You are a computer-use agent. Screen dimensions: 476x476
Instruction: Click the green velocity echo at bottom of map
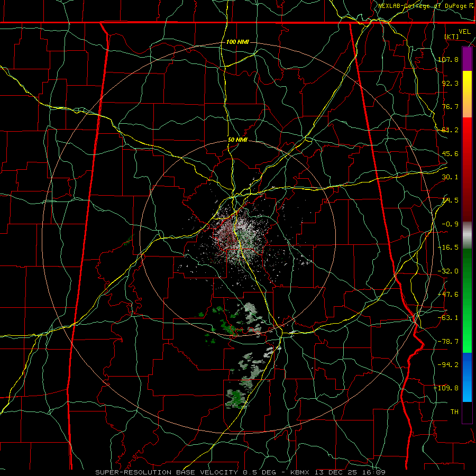(236, 399)
